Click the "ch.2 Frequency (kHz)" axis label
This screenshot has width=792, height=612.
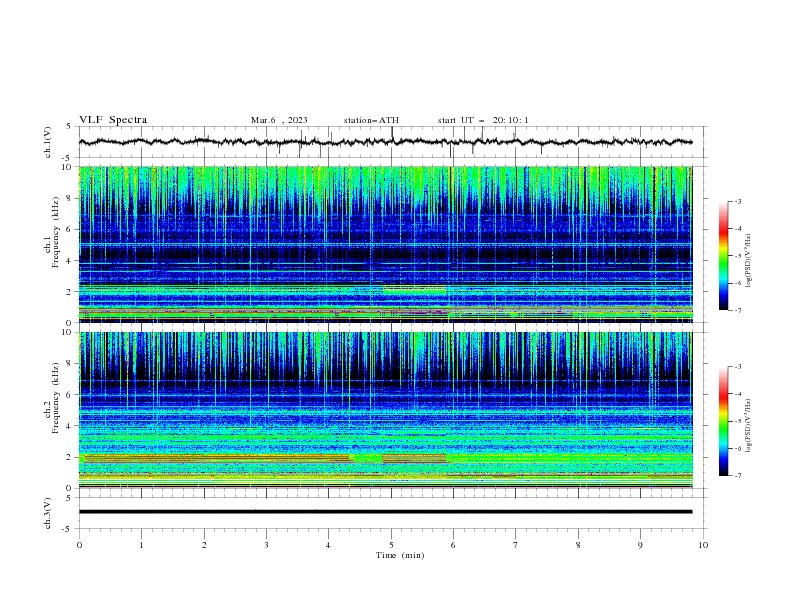(52, 397)
